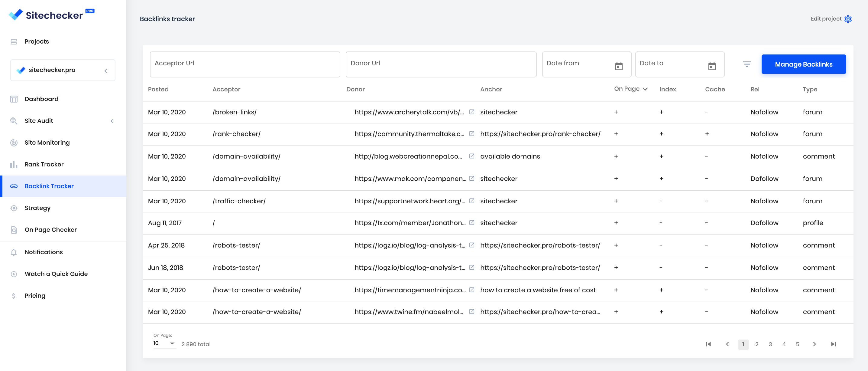Image resolution: width=868 pixels, height=371 pixels.
Task: Open supportnetwork.heart.org external link icon
Action: (472, 201)
